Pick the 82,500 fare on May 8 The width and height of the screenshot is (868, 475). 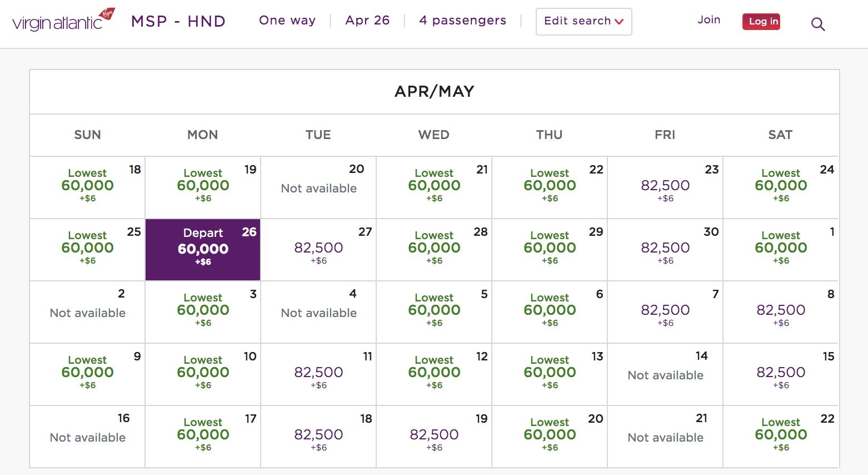coord(780,311)
